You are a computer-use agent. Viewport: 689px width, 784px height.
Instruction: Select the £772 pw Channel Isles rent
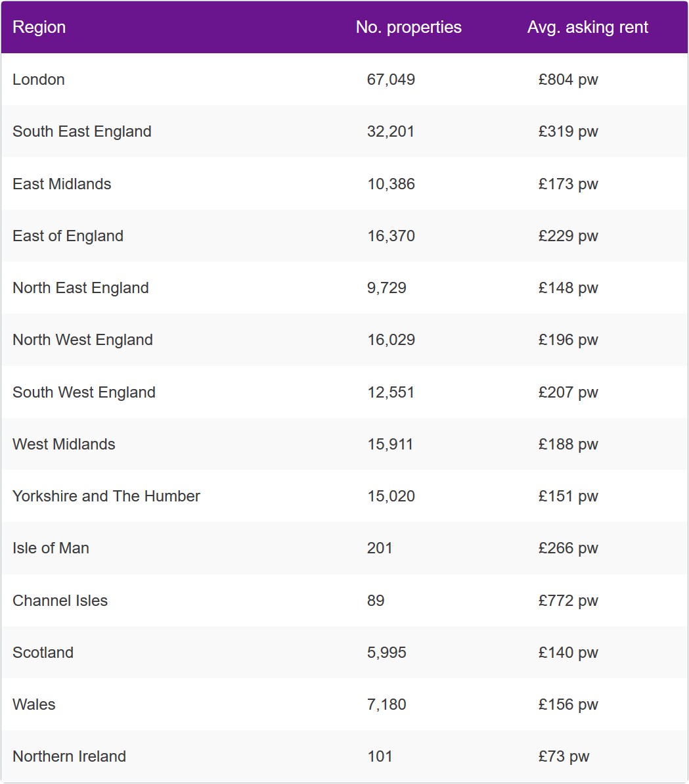[x=568, y=601]
